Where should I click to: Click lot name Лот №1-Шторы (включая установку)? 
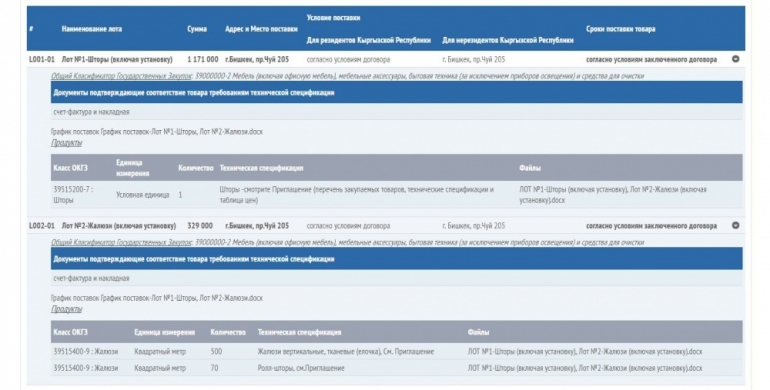click(117, 59)
